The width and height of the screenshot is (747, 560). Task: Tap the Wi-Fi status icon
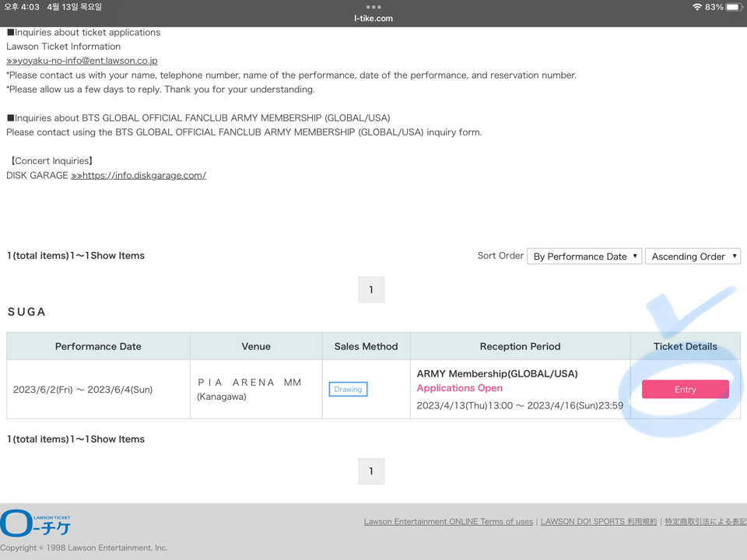click(x=696, y=7)
